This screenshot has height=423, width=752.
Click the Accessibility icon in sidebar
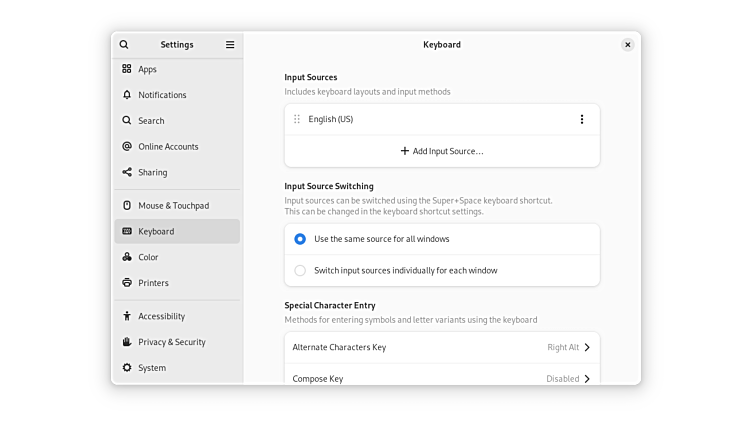tap(127, 316)
